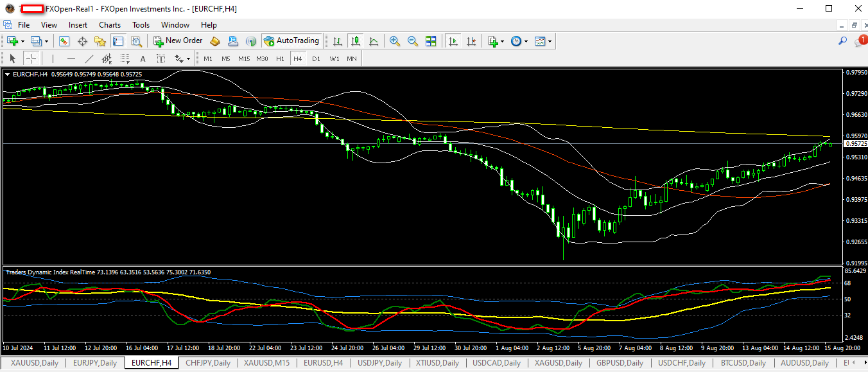Switch timeframe to MN
The image size is (868, 372).
pyautogui.click(x=352, y=58)
